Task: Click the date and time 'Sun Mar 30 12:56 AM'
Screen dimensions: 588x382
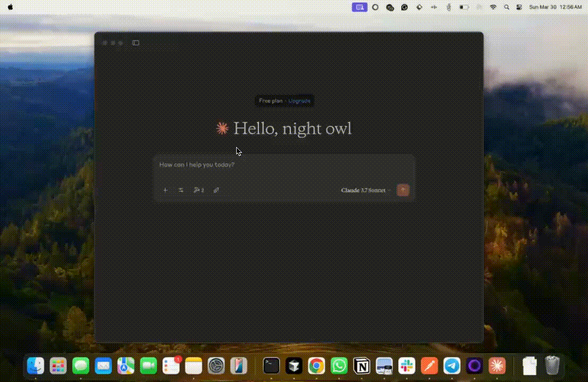Action: click(x=556, y=7)
